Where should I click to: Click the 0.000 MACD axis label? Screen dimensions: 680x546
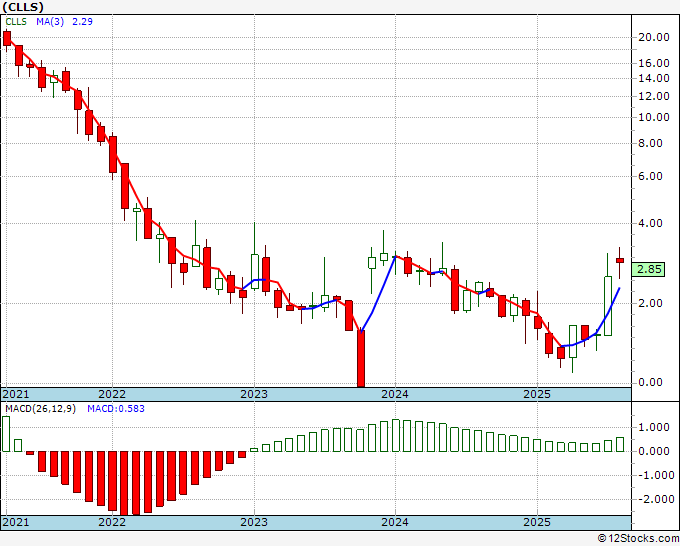click(x=654, y=451)
